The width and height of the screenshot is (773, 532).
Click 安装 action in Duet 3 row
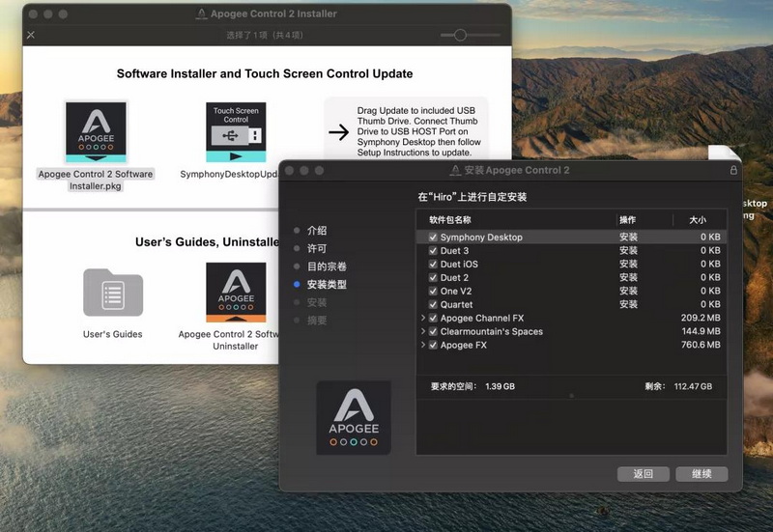pyautogui.click(x=629, y=251)
